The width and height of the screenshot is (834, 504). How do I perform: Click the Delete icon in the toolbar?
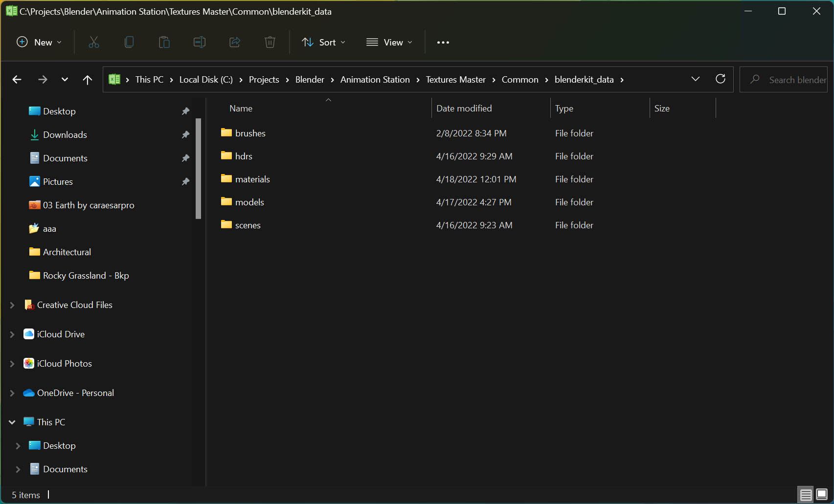click(270, 42)
